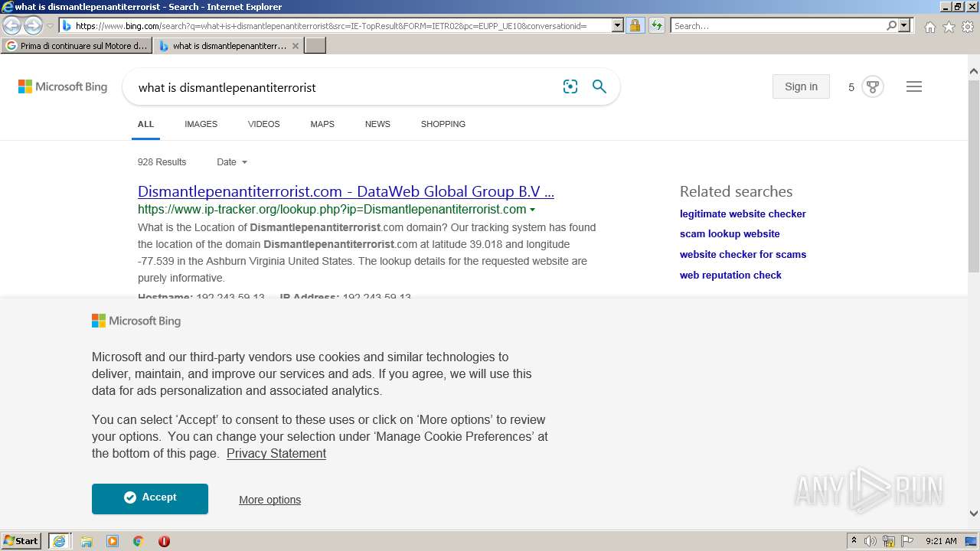
Task: Close the 'what is dismantlepenantiterr...' tab
Action: pyautogui.click(x=296, y=46)
